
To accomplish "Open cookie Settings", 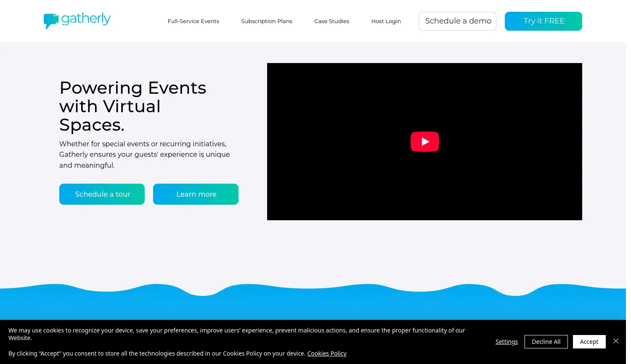I will [x=506, y=342].
